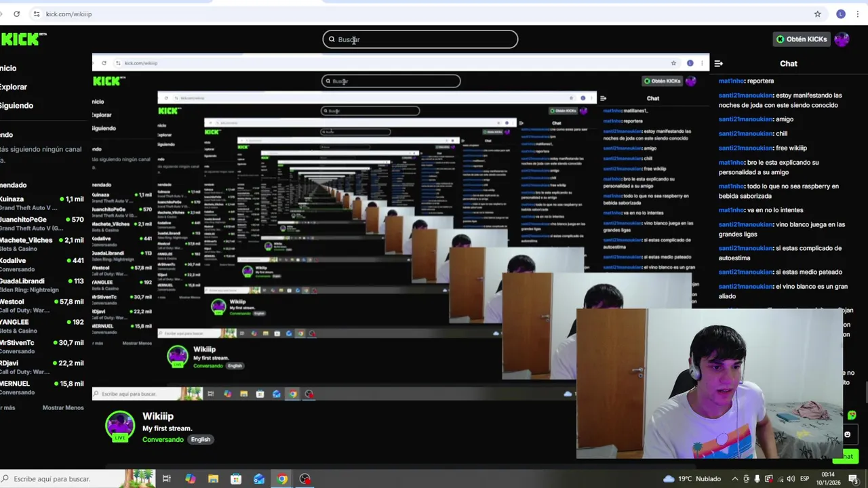Open the emoji picker in chat box
Viewport: 868px width, 488px height.
pos(847,434)
